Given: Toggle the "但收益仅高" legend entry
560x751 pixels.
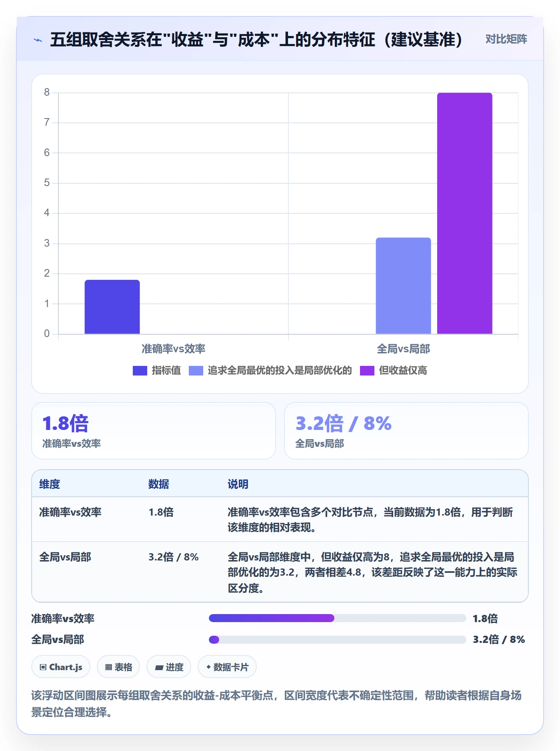Looking at the screenshot, I should 394,371.
